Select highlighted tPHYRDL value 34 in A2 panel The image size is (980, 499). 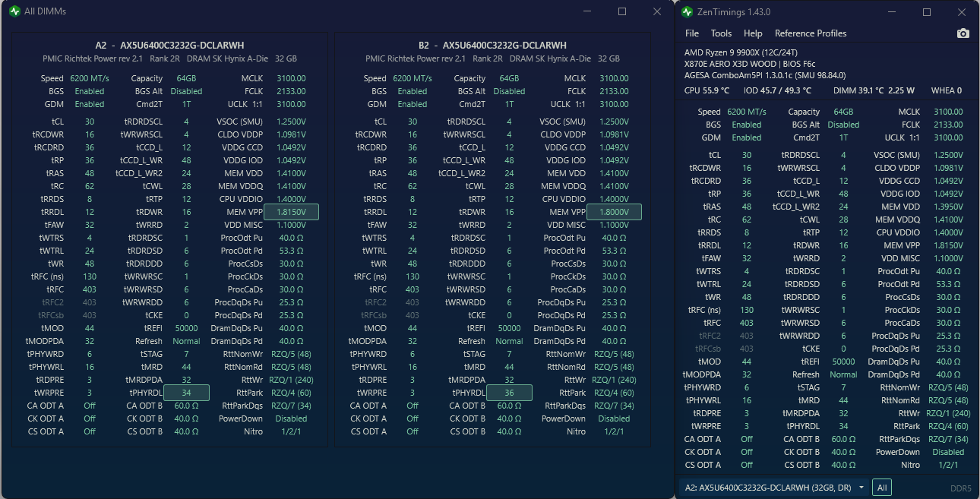click(186, 393)
